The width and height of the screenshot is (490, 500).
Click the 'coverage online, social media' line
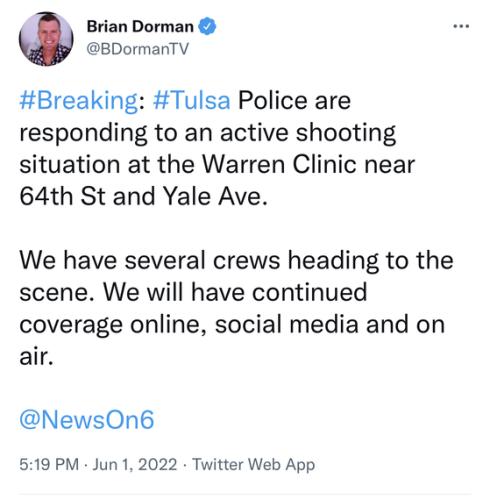point(232,324)
